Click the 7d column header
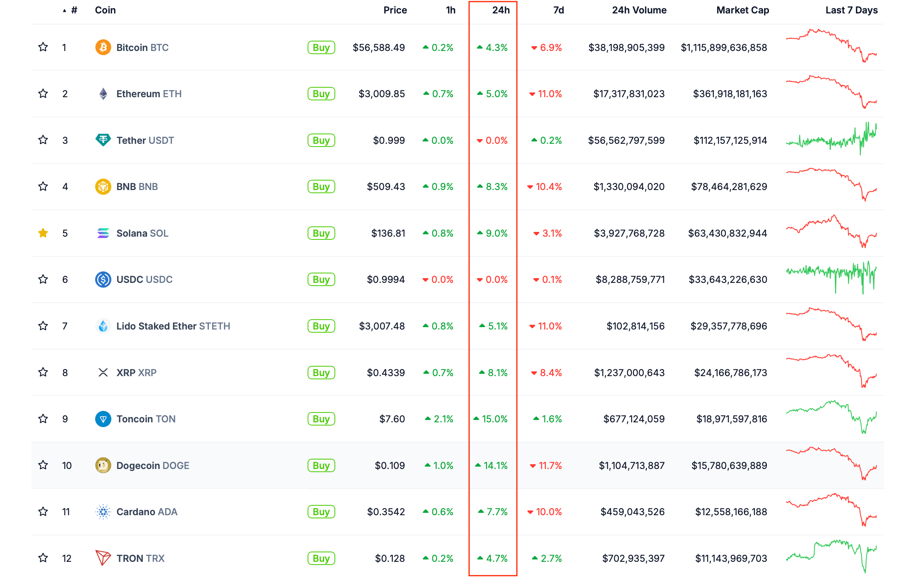 [x=558, y=10]
